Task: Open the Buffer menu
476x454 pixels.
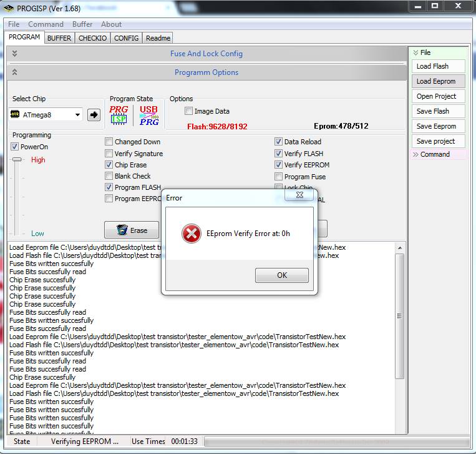Action: (82, 24)
